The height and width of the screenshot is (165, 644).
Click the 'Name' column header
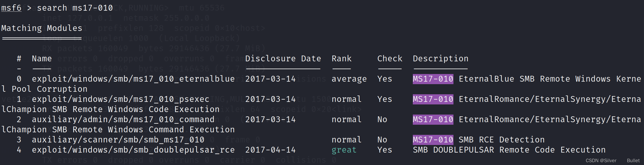coord(42,59)
